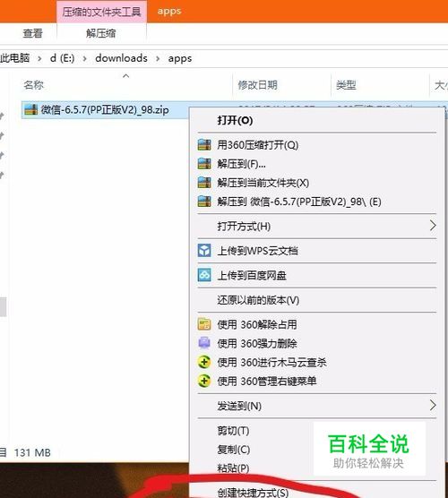Open breadcrumb chevron after downloads

[x=158, y=59]
